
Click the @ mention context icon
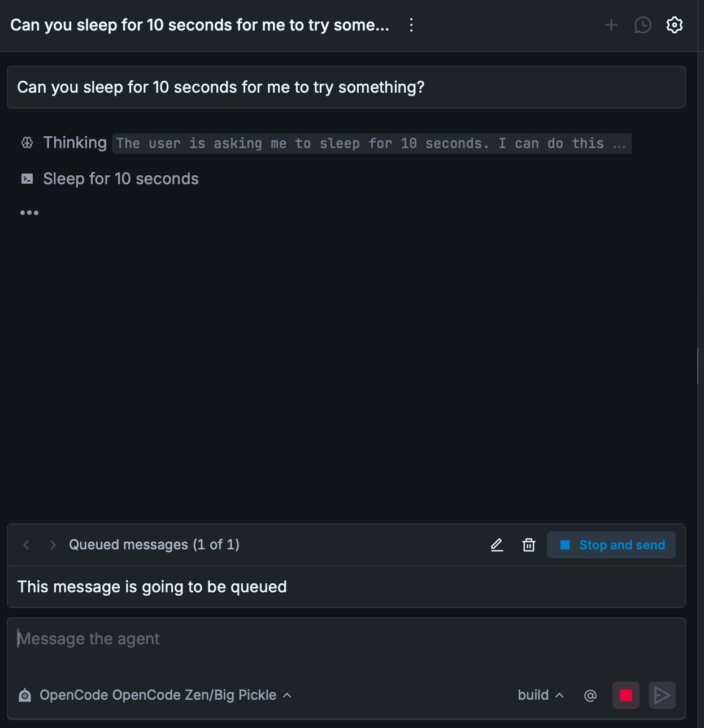pos(590,695)
